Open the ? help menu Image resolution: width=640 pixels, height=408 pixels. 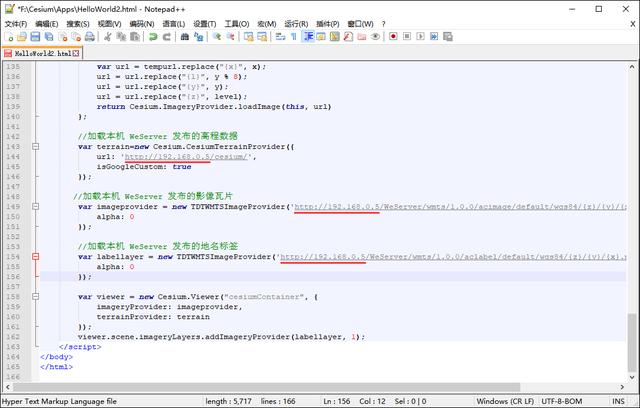click(x=383, y=24)
